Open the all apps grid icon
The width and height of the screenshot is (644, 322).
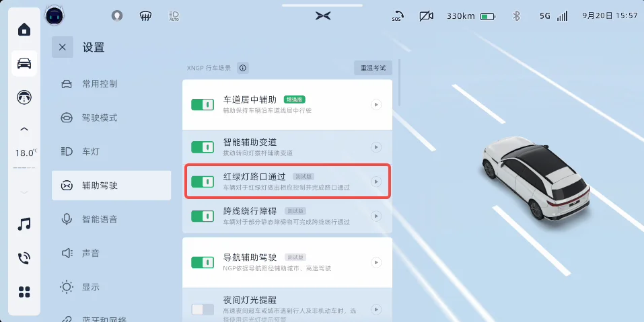coord(24,292)
